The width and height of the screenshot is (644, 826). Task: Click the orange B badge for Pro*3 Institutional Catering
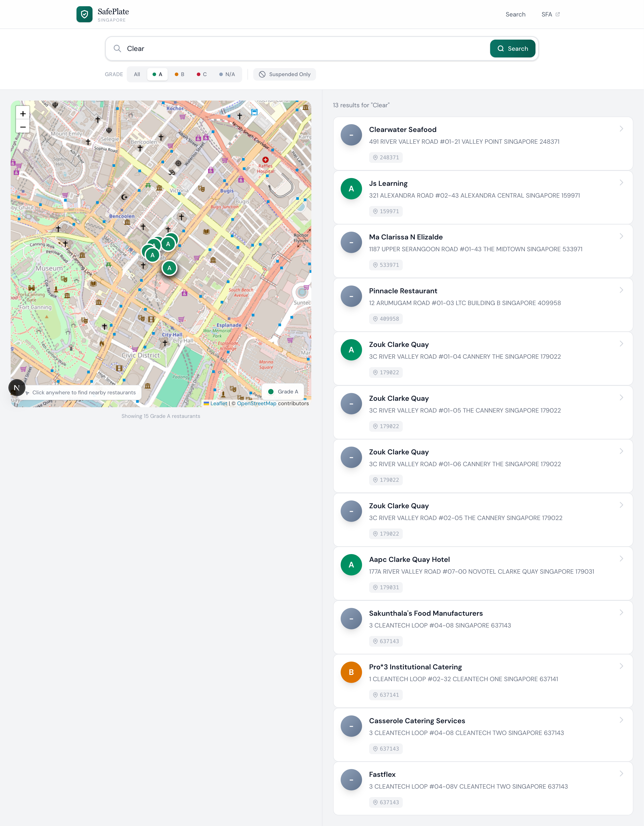pos(351,672)
